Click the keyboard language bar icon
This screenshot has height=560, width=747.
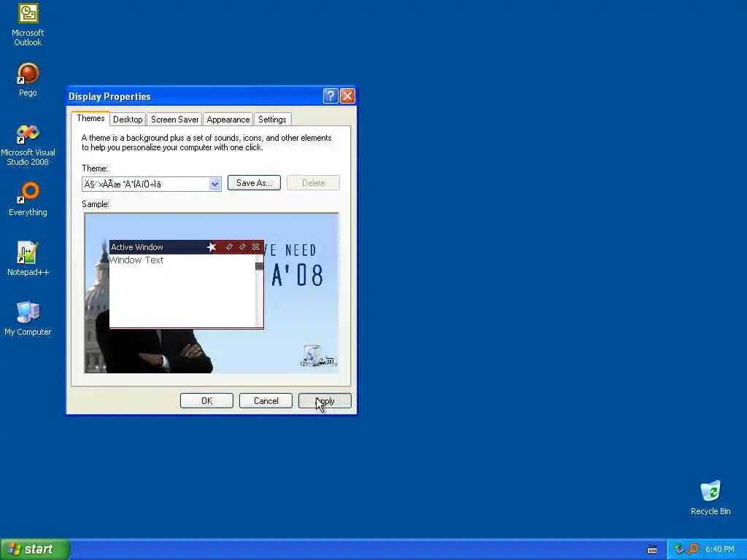point(652,550)
